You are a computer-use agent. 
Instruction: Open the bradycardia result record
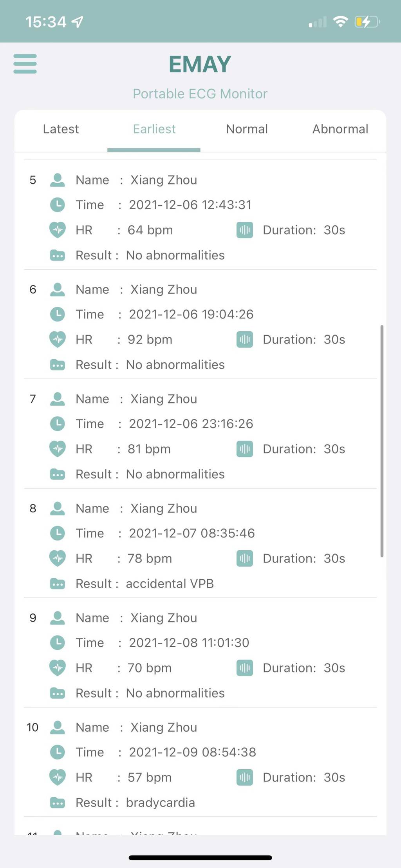pos(200,762)
